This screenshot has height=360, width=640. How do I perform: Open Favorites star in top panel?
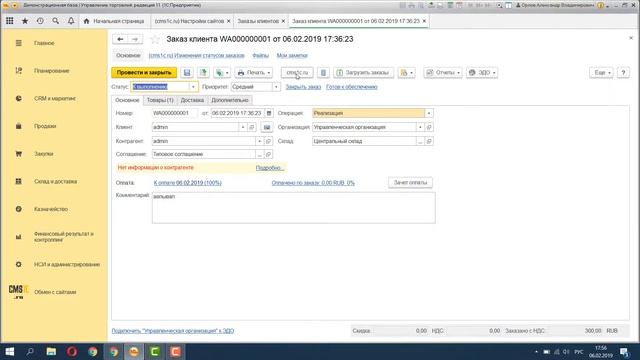click(25, 21)
